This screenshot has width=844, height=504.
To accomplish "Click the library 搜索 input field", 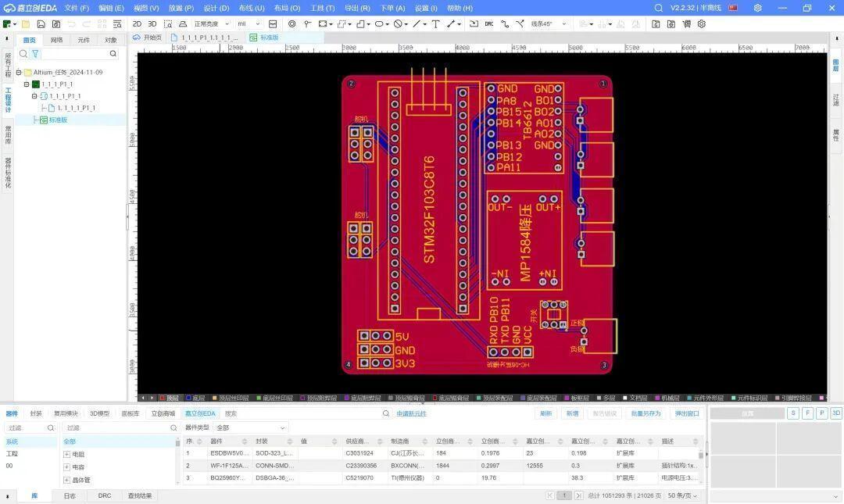I will [x=307, y=413].
